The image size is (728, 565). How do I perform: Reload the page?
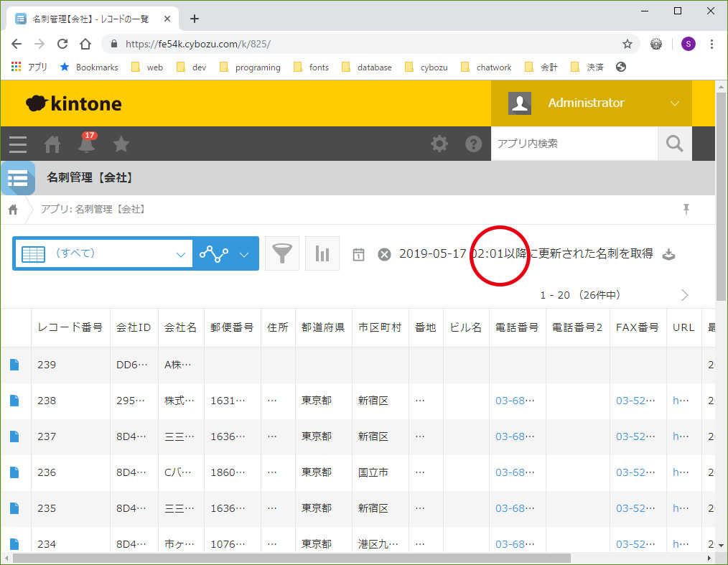point(62,44)
